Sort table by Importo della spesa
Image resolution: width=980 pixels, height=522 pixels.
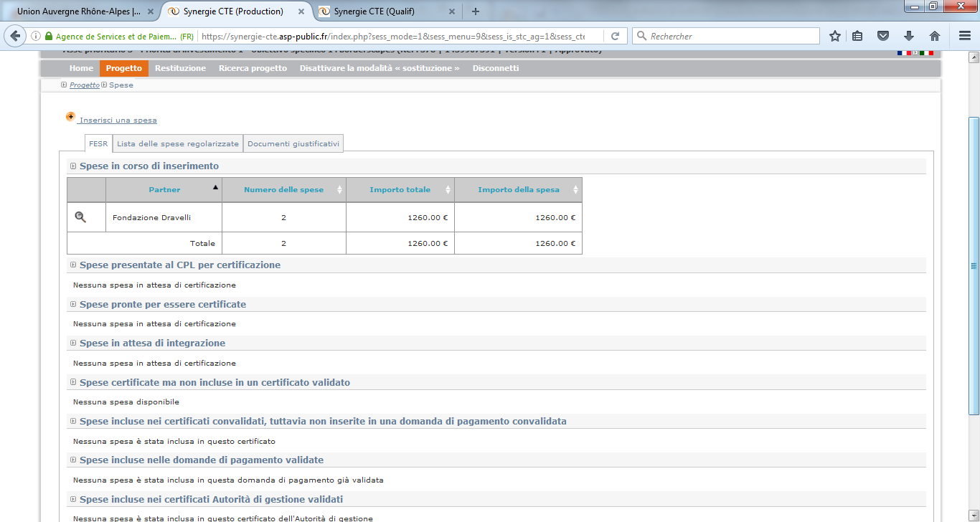pyautogui.click(x=518, y=190)
